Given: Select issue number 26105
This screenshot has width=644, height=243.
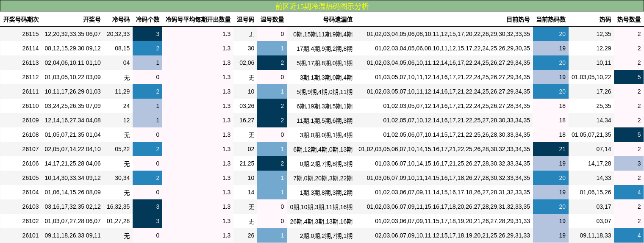Looking at the screenshot, I should [x=31, y=178].
